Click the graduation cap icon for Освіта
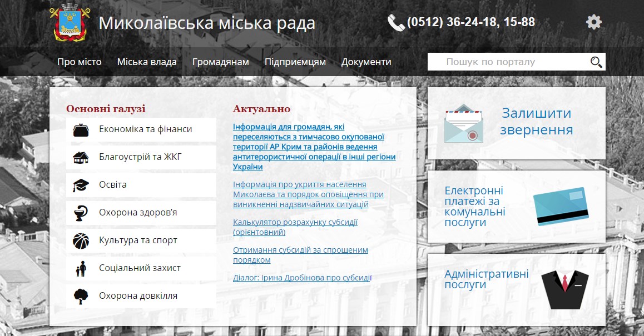 click(x=81, y=185)
